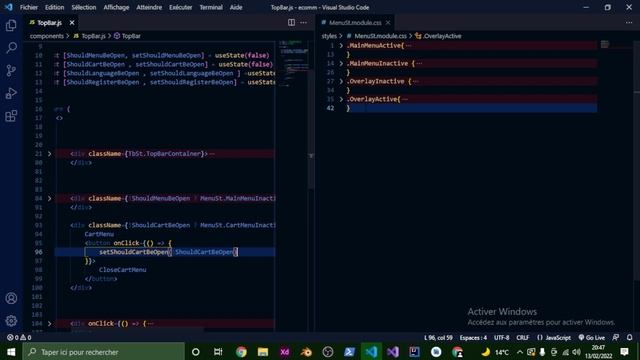This screenshot has width=640, height=360.
Task: Close the MenuSt.module.css tab
Action: (388, 22)
